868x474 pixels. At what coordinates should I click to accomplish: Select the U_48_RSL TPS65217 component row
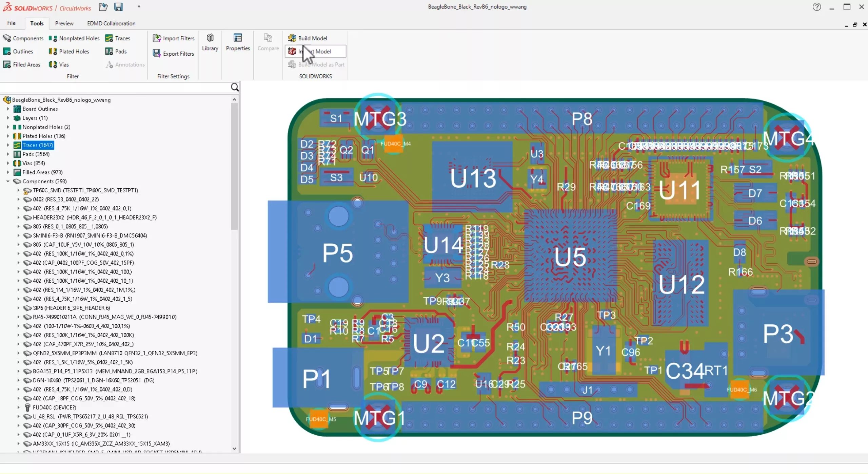pyautogui.click(x=90, y=416)
